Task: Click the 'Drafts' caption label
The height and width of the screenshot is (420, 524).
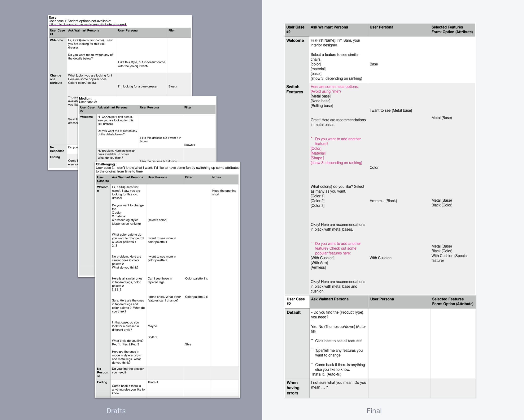Action: coord(116,411)
